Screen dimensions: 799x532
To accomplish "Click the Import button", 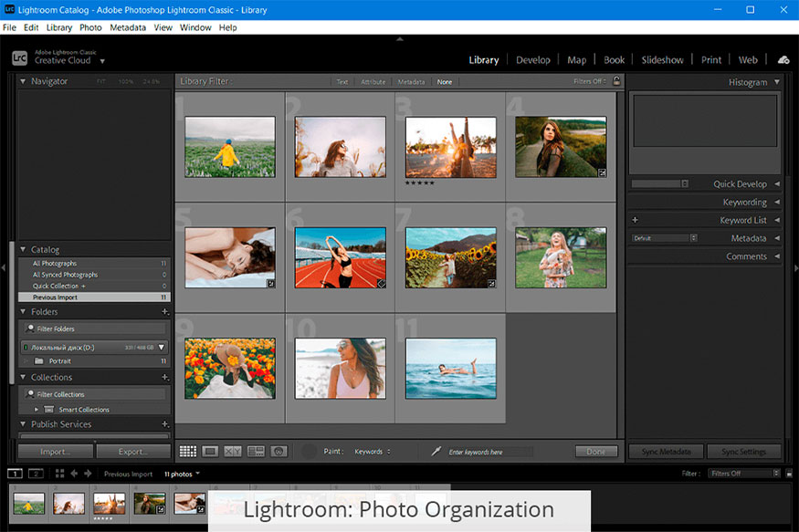I will coord(56,452).
